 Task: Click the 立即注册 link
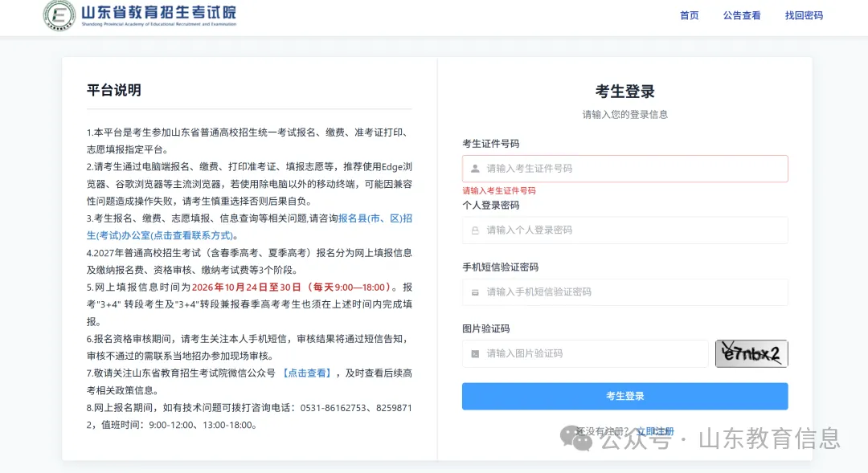pyautogui.click(x=655, y=431)
